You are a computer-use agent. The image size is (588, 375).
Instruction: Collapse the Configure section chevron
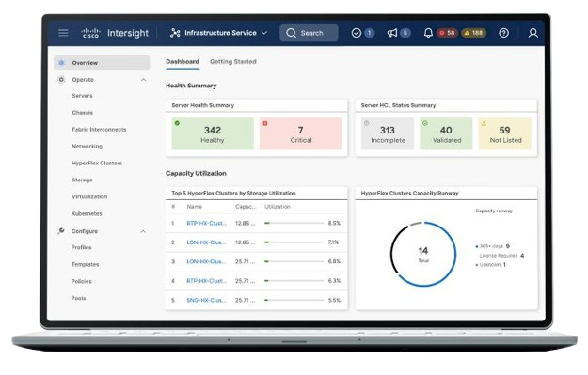[143, 231]
